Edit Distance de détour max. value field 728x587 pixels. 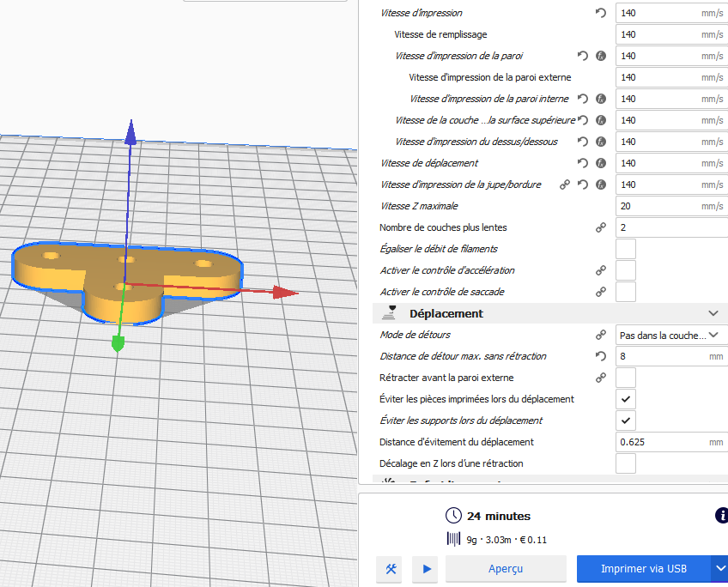tap(672, 356)
